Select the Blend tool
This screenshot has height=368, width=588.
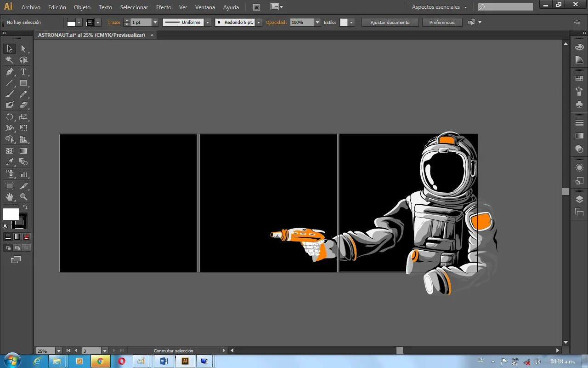coord(23,162)
